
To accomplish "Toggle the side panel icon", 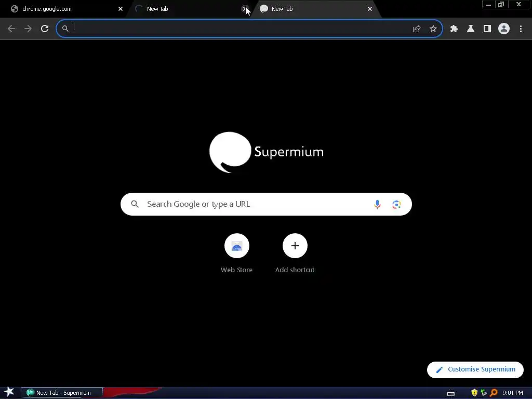I will point(487,29).
